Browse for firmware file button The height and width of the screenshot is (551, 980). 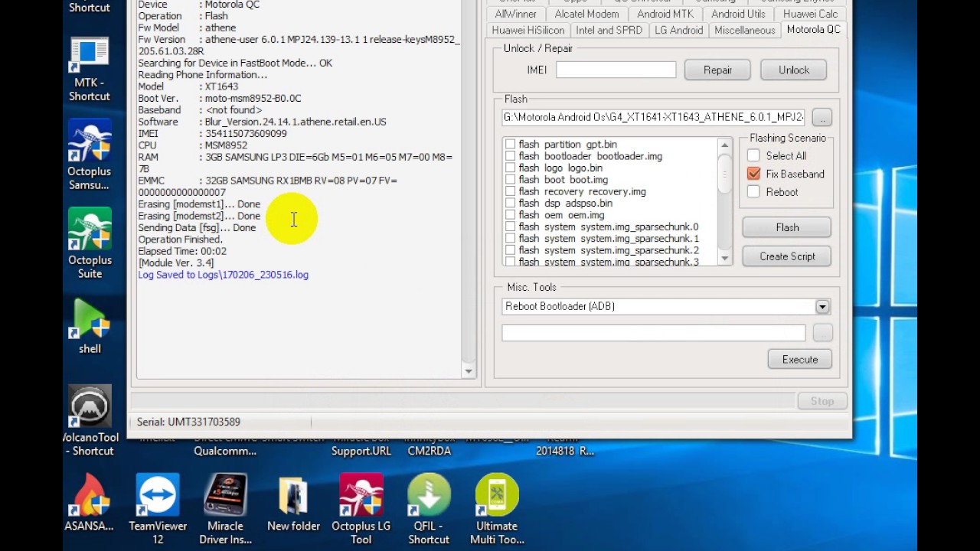pyautogui.click(x=822, y=118)
